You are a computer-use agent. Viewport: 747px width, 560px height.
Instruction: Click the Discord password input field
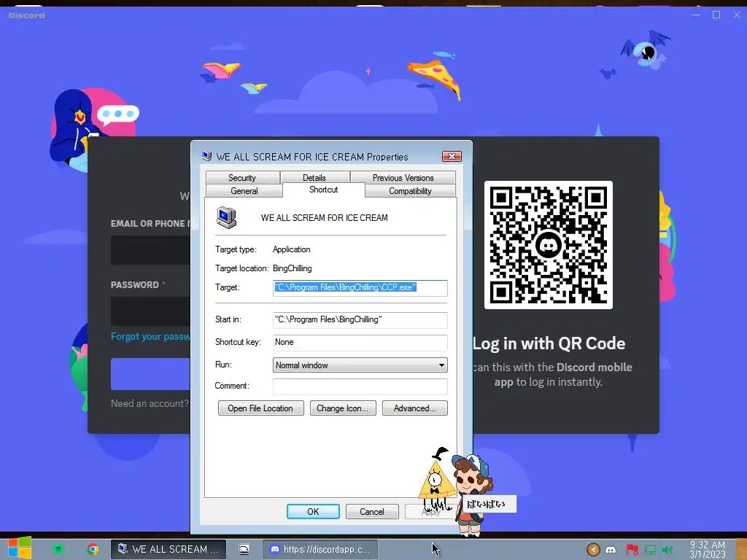click(x=150, y=311)
